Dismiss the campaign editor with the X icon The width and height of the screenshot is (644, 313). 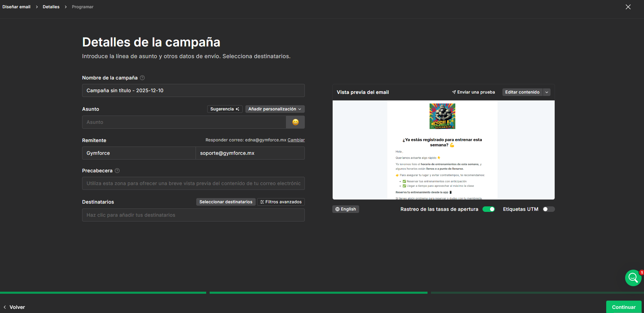pyautogui.click(x=628, y=7)
